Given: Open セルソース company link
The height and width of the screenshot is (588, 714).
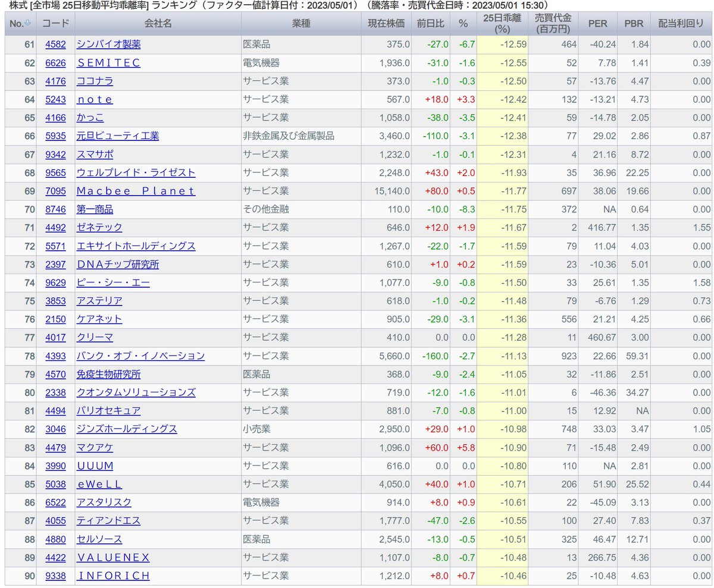Looking at the screenshot, I should point(99,539).
